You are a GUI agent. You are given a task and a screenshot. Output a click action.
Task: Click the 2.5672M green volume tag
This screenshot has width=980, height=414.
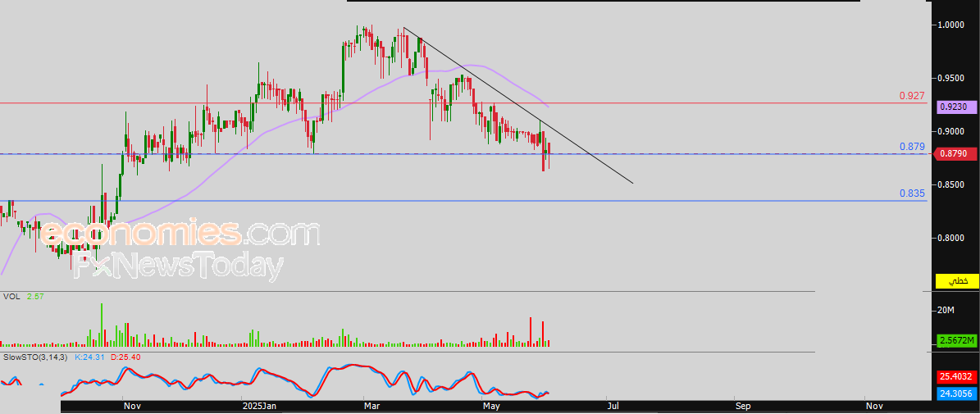coord(957,341)
